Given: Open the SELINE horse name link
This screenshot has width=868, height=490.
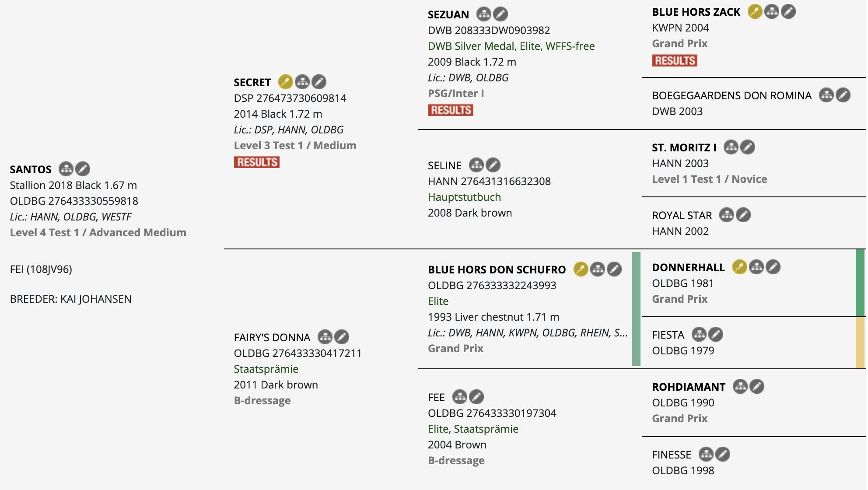Looking at the screenshot, I should click(444, 166).
